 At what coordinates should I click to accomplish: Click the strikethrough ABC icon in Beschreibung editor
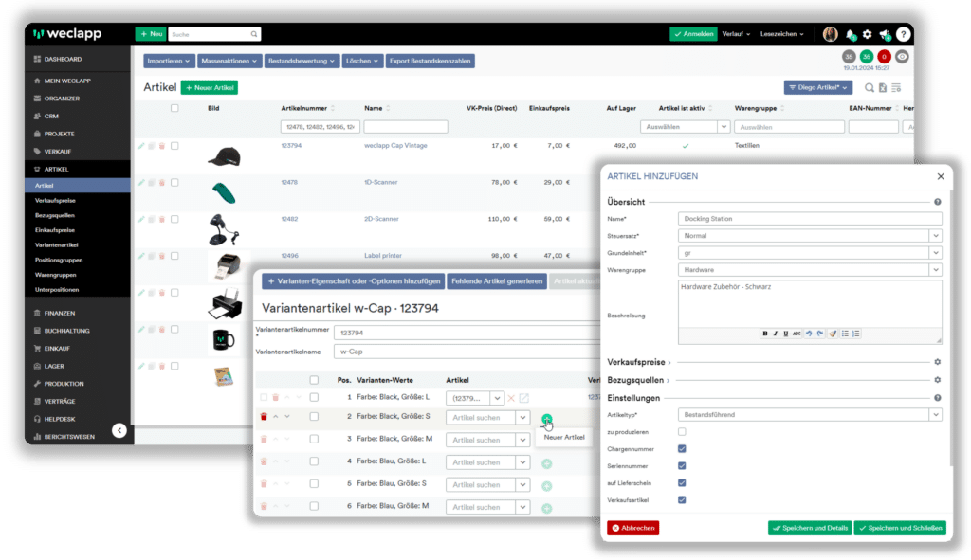(797, 334)
